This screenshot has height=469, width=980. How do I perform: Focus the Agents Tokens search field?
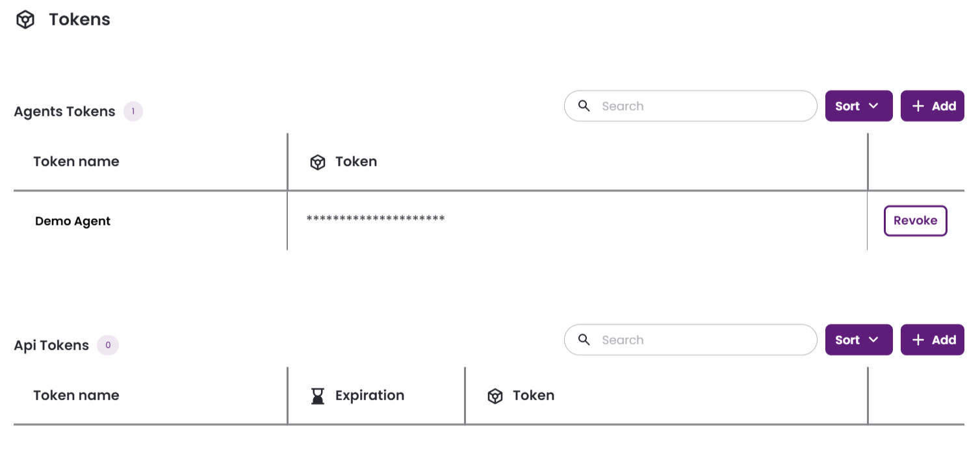pyautogui.click(x=690, y=106)
